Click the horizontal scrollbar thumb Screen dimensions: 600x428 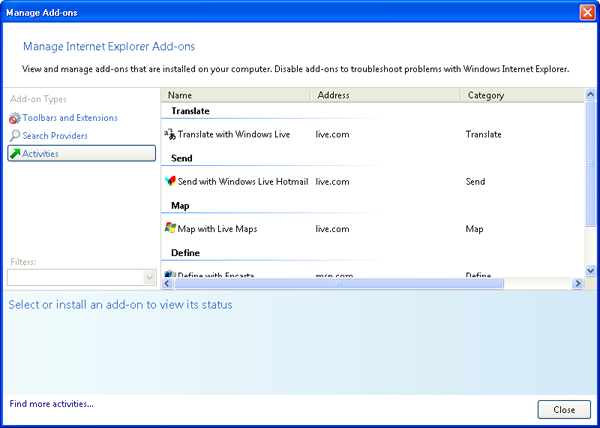click(339, 283)
